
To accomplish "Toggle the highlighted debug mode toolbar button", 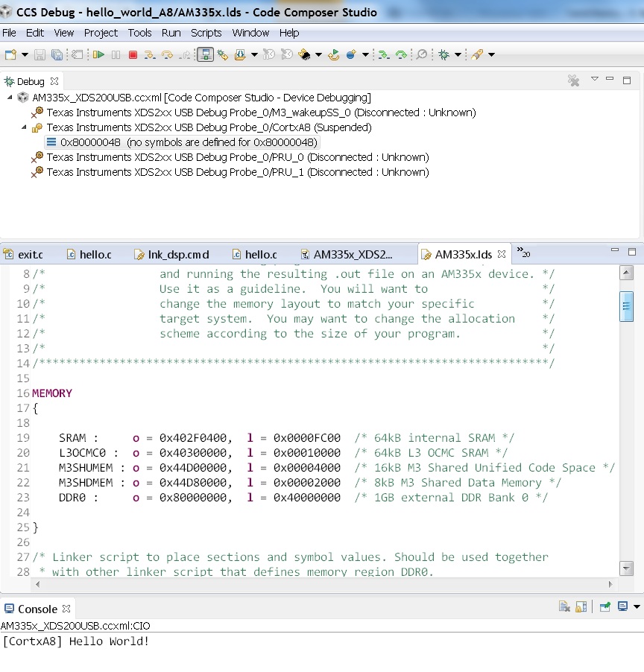I will click(x=205, y=54).
